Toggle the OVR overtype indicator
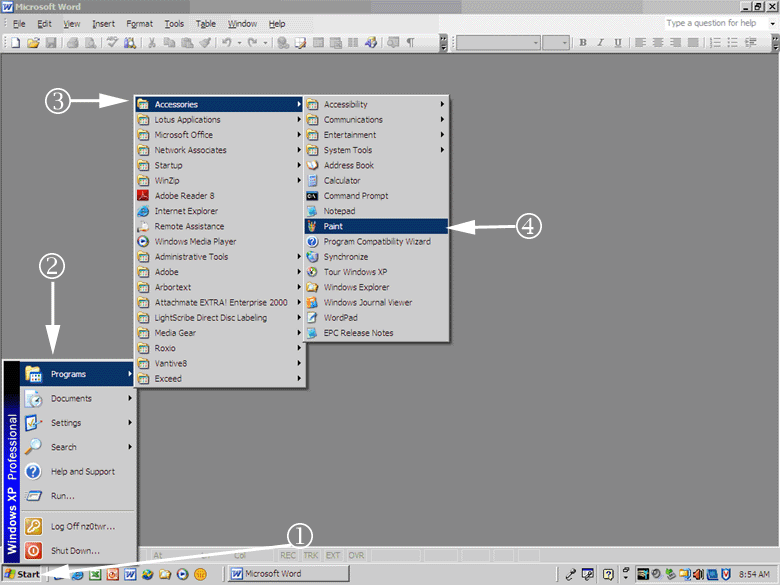The width and height of the screenshot is (780, 585). pos(357,555)
